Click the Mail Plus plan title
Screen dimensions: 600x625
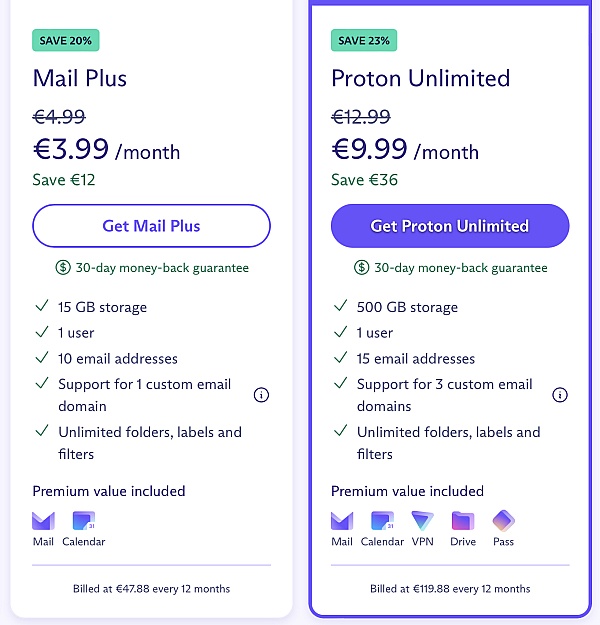point(80,78)
